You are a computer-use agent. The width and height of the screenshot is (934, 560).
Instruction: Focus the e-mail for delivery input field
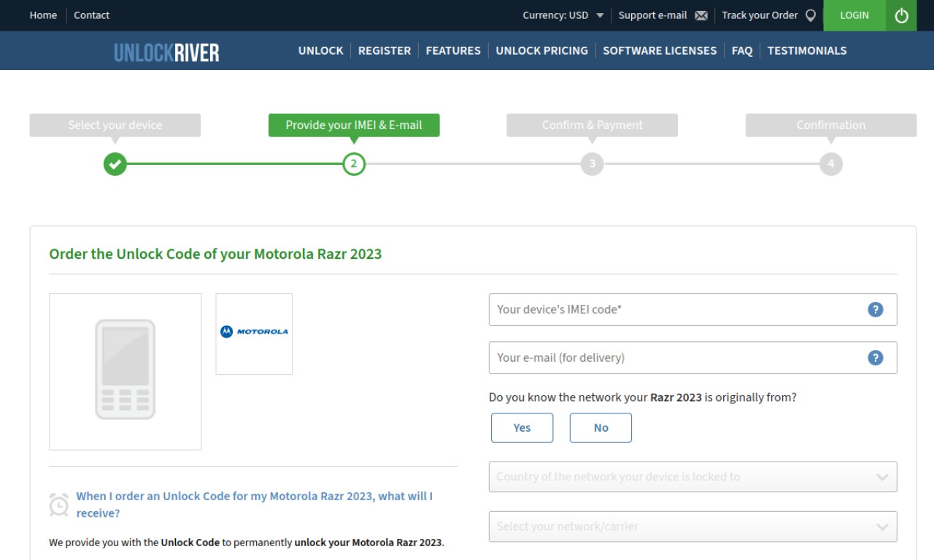click(693, 357)
